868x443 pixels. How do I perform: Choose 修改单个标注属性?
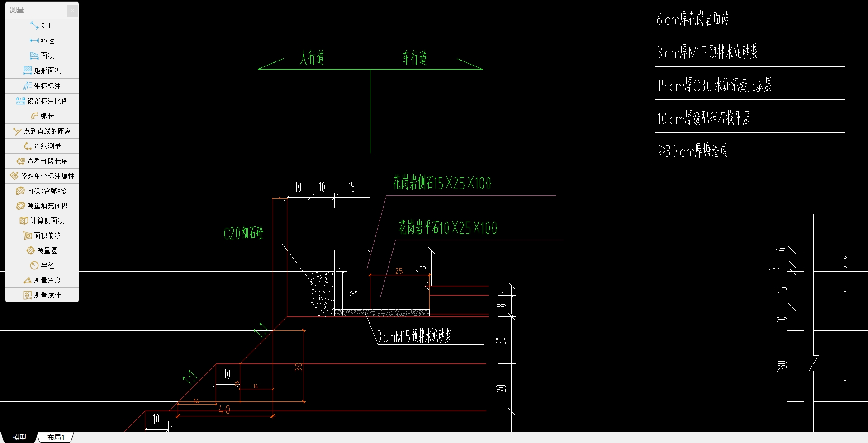(x=42, y=176)
